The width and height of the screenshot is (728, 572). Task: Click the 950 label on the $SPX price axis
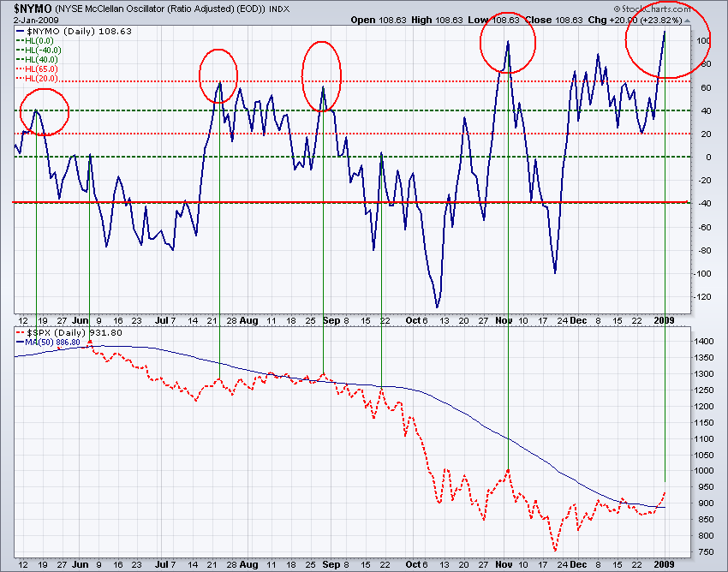[706, 487]
